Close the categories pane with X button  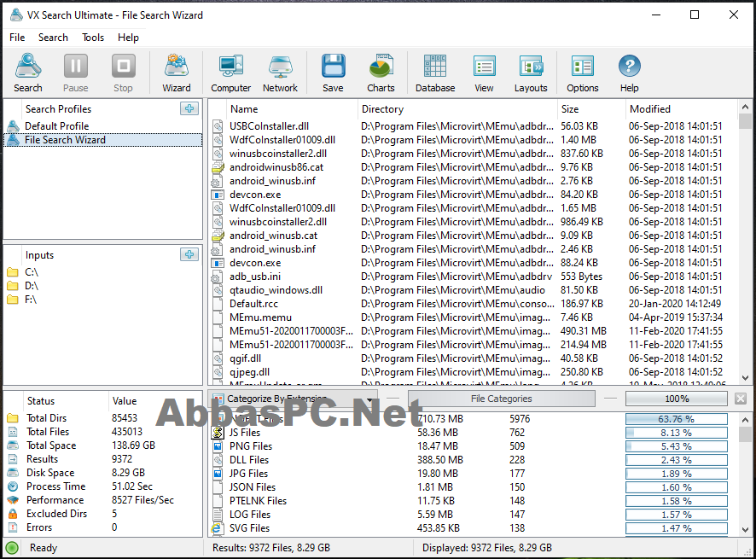(741, 399)
